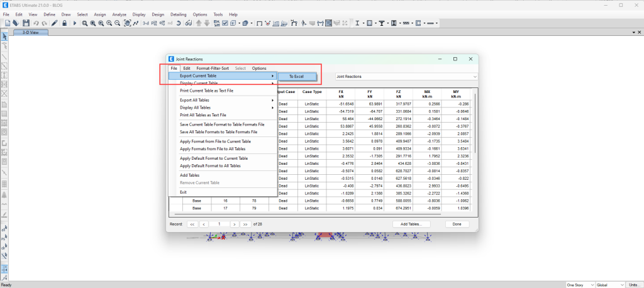Choose To Excel submenu option
The height and width of the screenshot is (288, 644).
coord(297,77)
